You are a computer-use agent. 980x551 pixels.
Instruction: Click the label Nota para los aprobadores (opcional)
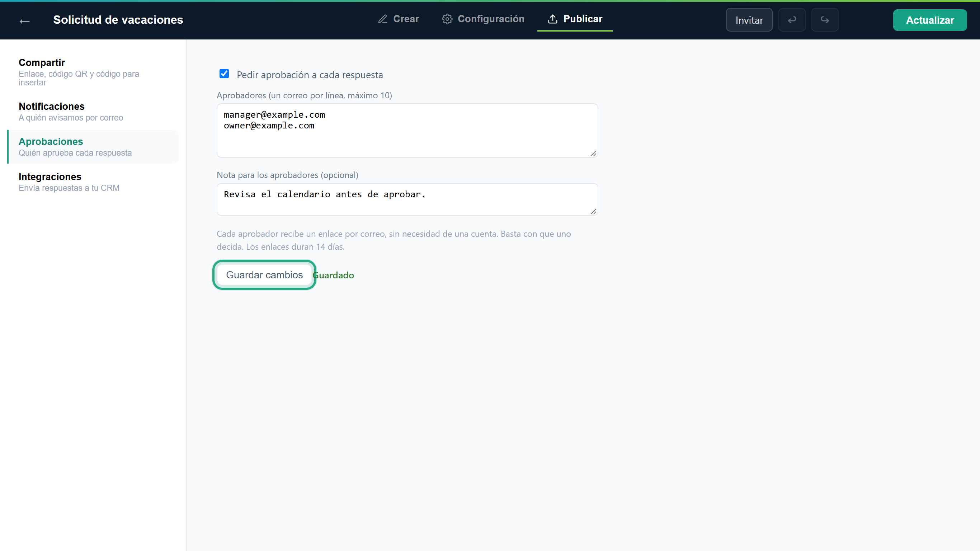(288, 175)
